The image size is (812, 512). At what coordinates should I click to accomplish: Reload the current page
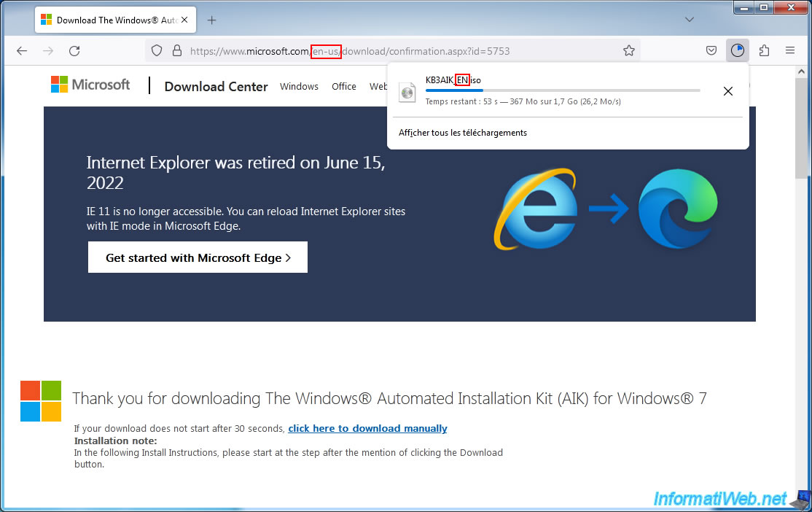74,51
